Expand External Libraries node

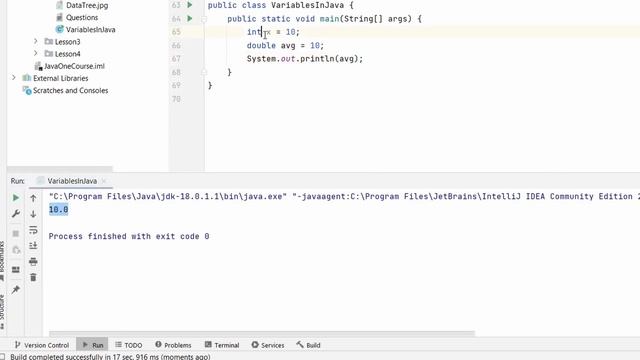click(x=14, y=78)
